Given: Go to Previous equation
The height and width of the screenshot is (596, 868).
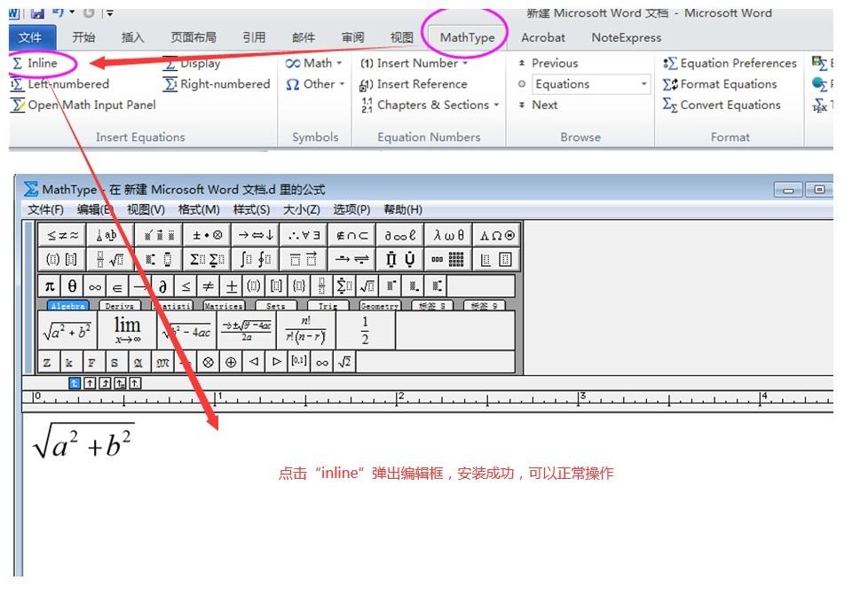Looking at the screenshot, I should coord(548,63).
